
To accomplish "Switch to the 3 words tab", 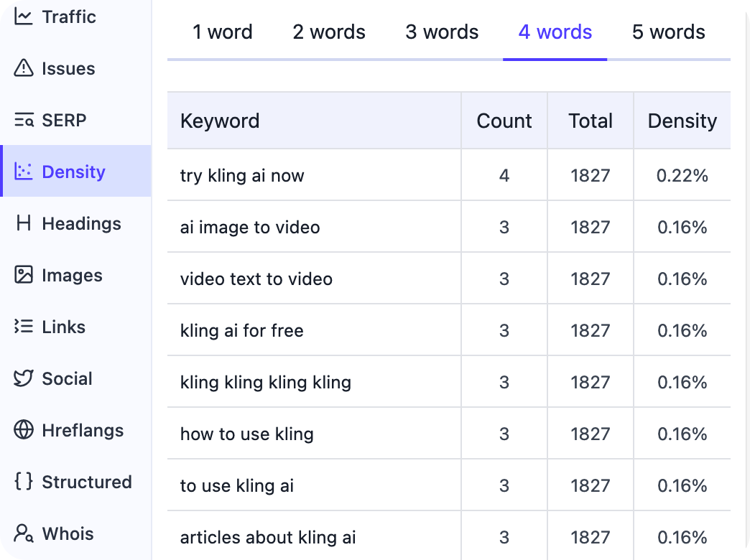I will pyautogui.click(x=442, y=32).
